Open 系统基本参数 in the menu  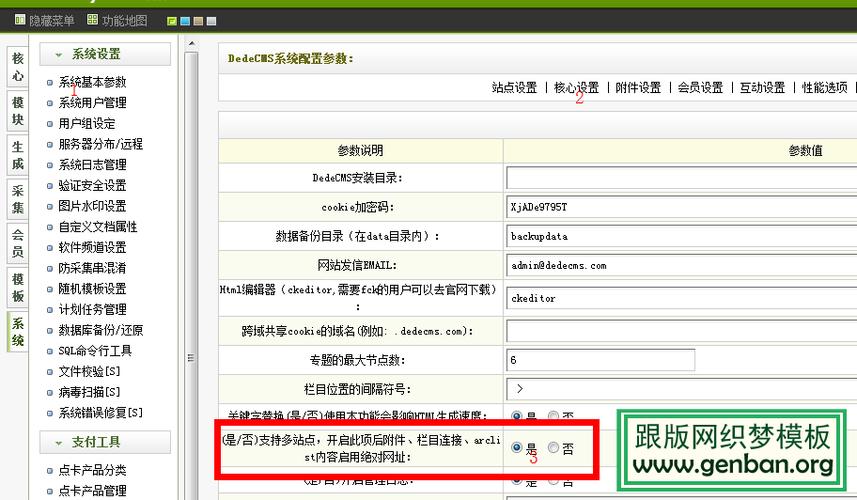[92, 82]
